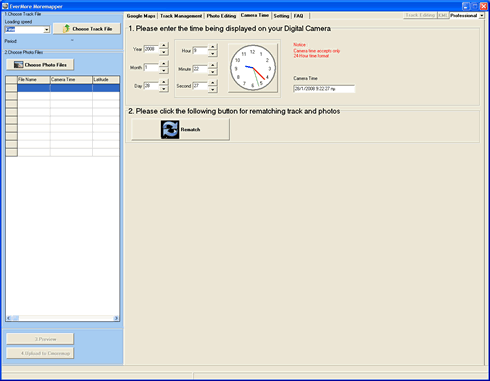Decrease the Month value
This screenshot has height=381, width=490.
164,71
